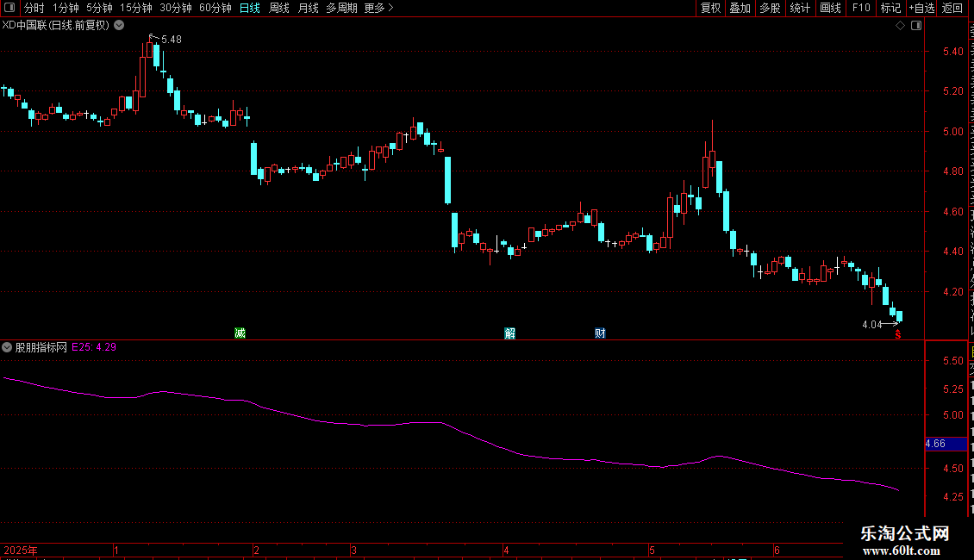Open the 多周期 multi-period view
The width and height of the screenshot is (974, 560).
click(x=341, y=8)
